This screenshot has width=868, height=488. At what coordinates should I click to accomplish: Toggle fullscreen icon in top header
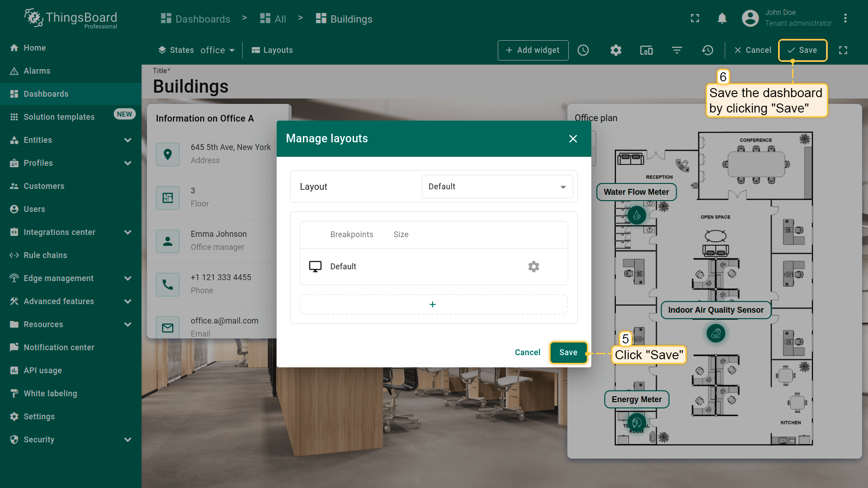pos(695,19)
